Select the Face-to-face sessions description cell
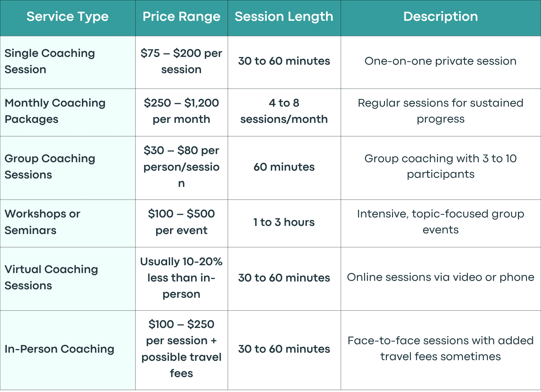541x392 pixels. point(441,350)
